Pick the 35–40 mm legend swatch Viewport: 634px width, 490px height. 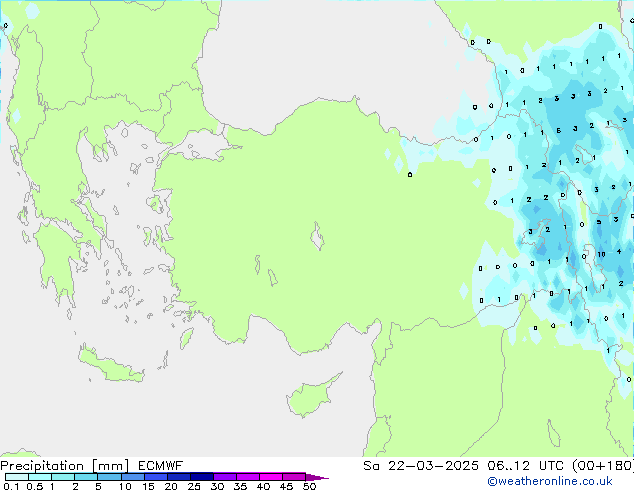pyautogui.click(x=248, y=477)
